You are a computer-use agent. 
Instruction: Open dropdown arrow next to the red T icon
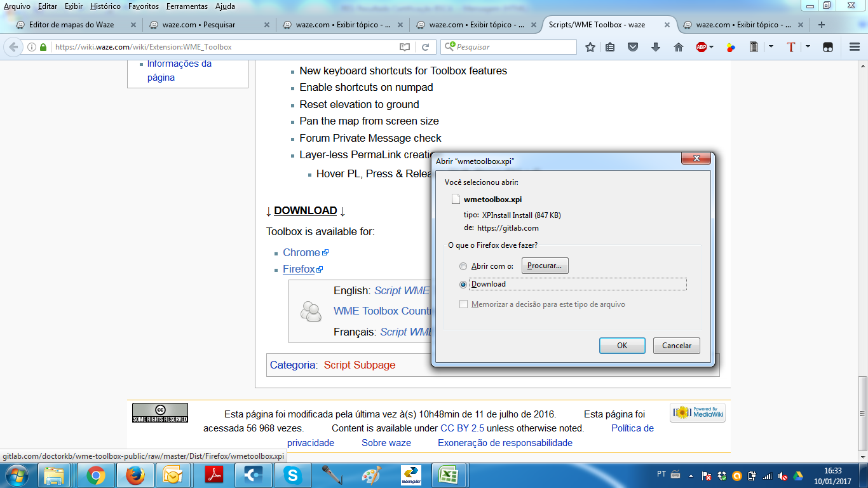(x=808, y=47)
